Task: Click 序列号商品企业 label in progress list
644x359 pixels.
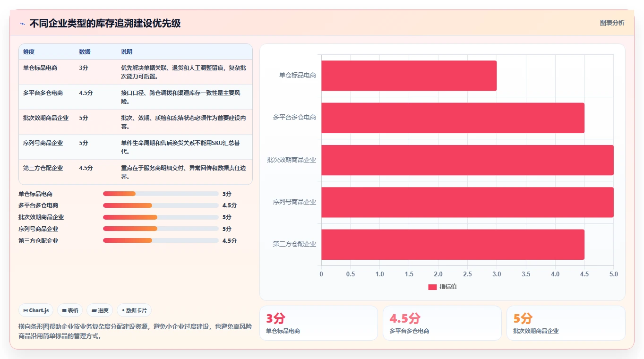Action: (38, 229)
